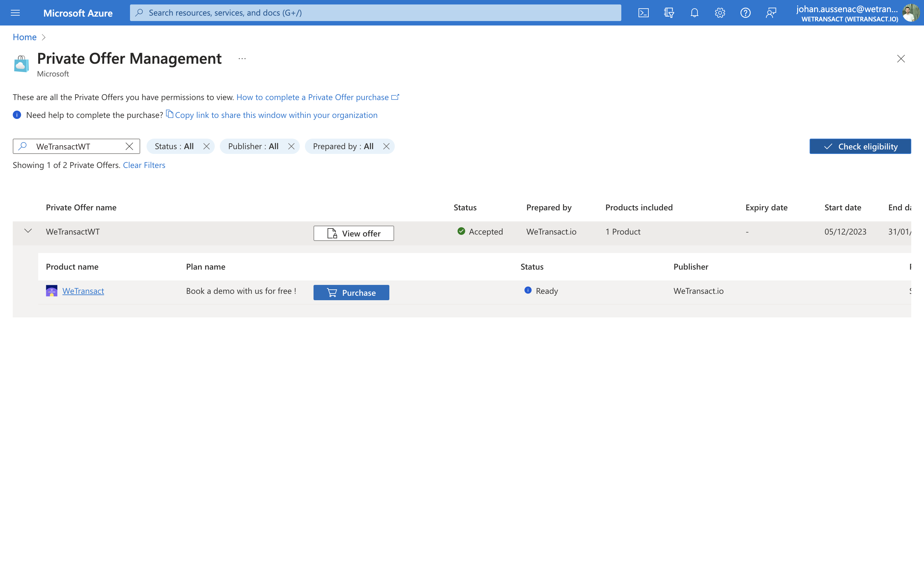
Task: Open How to complete a Private Offer purchase
Action: click(x=317, y=97)
